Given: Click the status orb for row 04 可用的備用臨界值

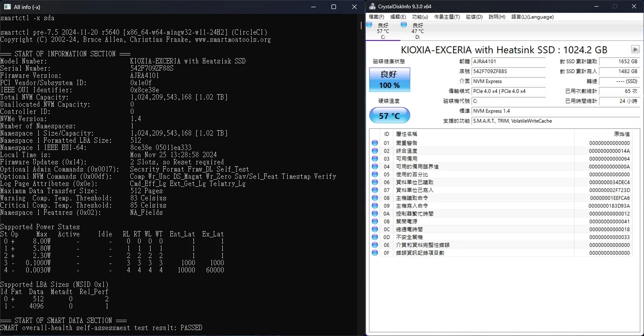Looking at the screenshot, I should [x=375, y=167].
